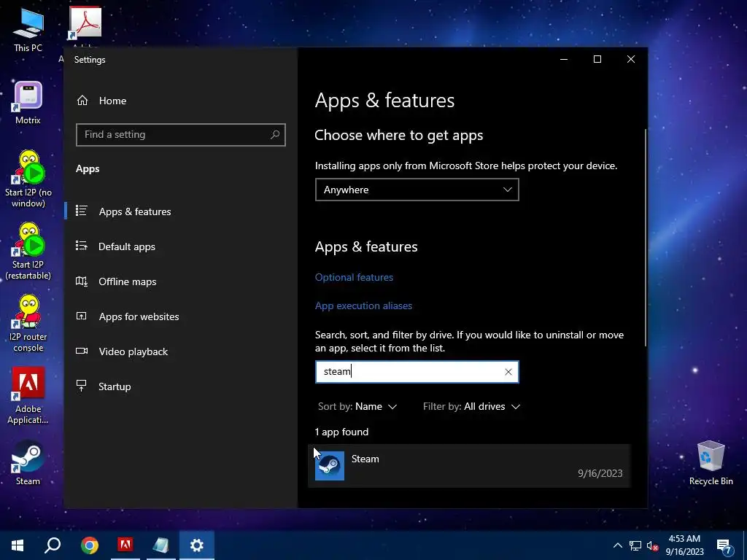Screen dimensions: 747x560
Task: Open taskbar Search magnifier
Action: pos(53,545)
